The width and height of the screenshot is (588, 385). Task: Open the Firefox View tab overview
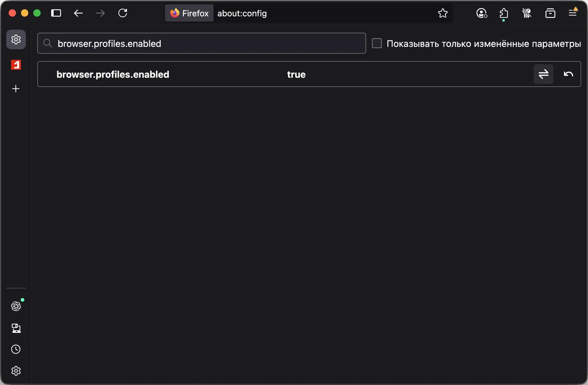point(550,13)
